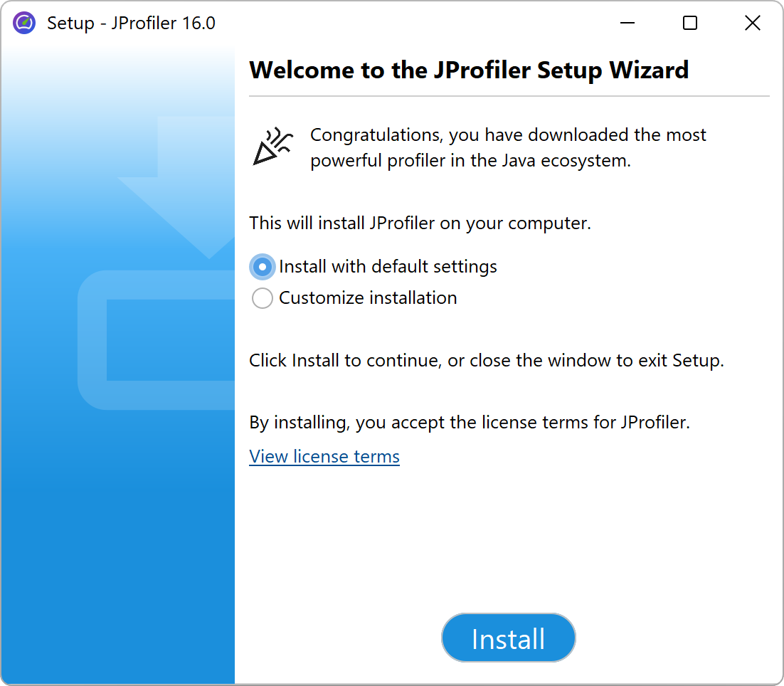
Task: Choose the Customize installation radio circle
Action: [263, 298]
